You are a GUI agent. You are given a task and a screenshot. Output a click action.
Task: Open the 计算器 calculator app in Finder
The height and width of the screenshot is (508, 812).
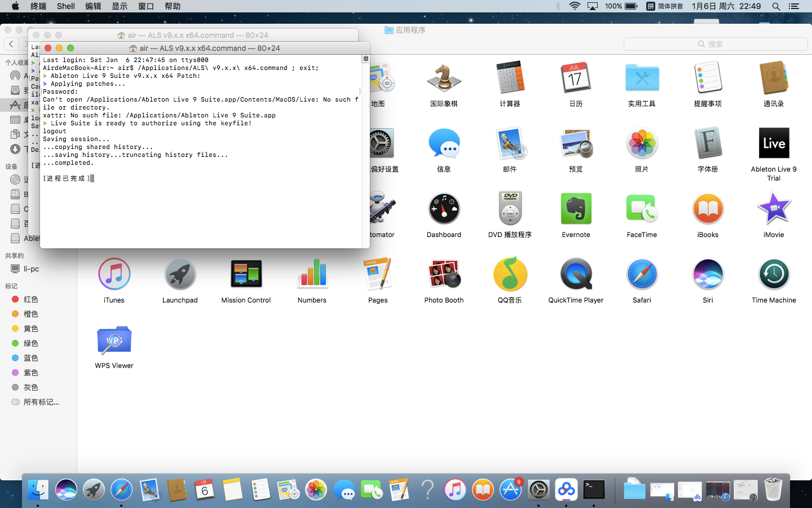(x=510, y=78)
